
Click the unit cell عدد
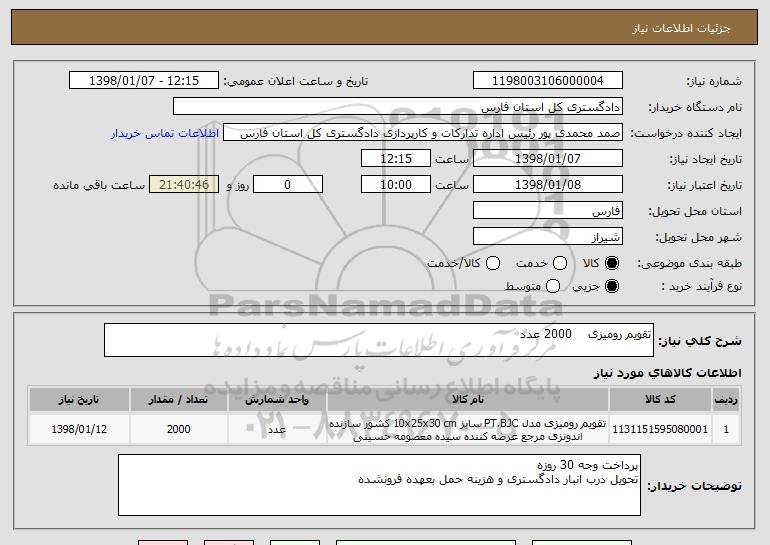(x=277, y=429)
